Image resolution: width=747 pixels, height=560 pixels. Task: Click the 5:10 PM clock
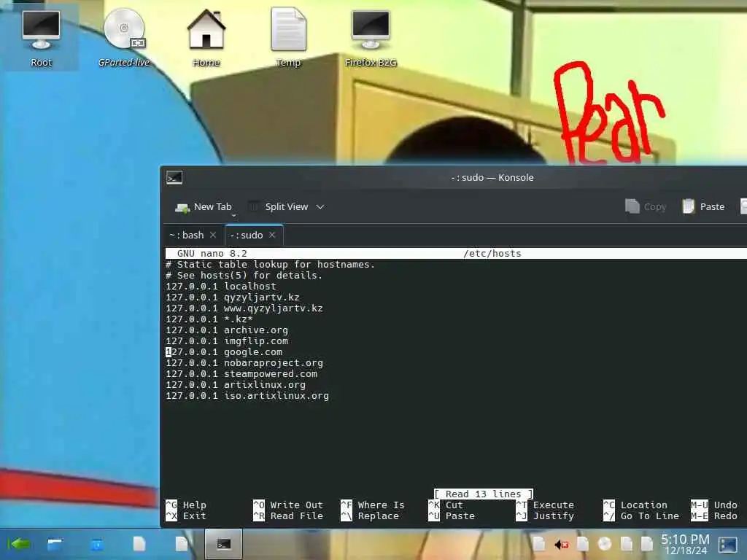(x=685, y=544)
